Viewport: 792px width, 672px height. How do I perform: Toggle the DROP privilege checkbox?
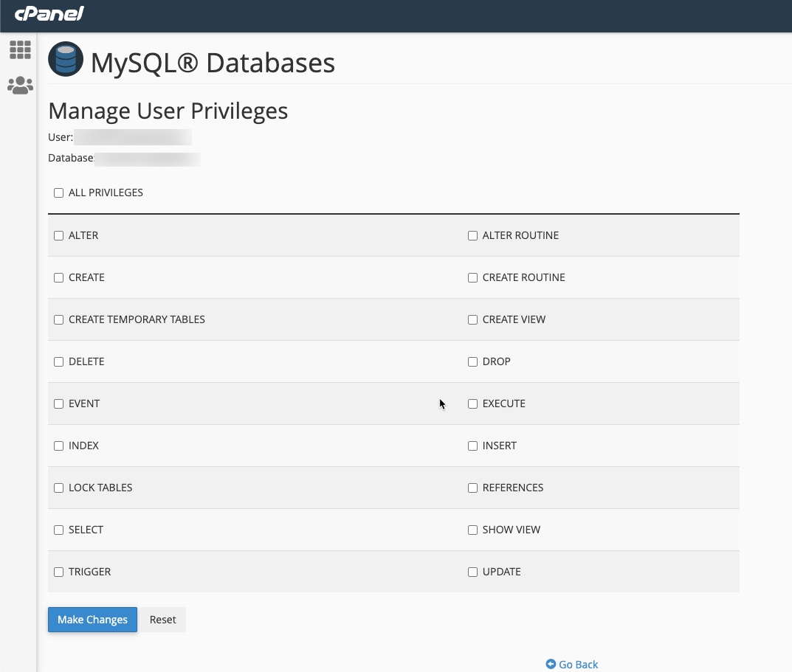tap(472, 362)
